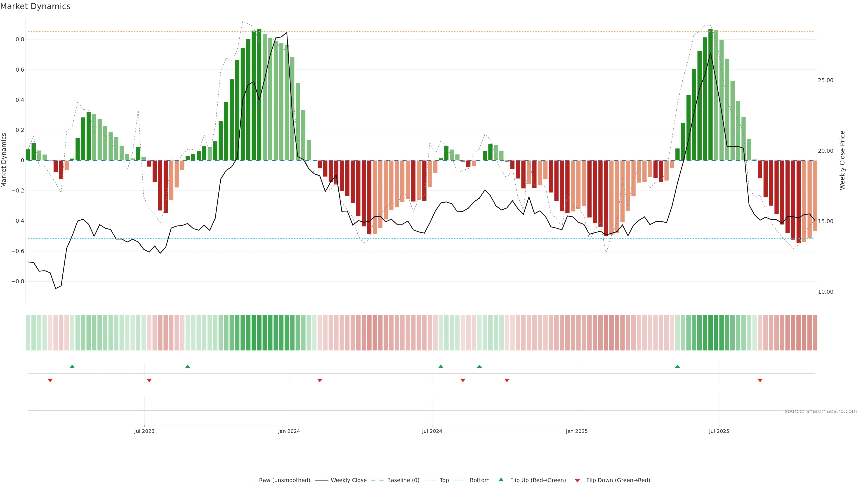Click the leftmost red flip-down triangle marker

(x=50, y=380)
